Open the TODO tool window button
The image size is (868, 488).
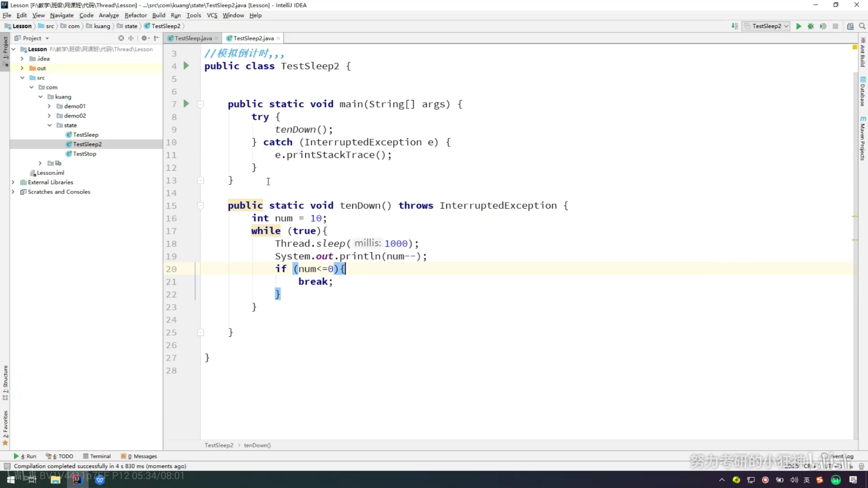tap(60, 456)
